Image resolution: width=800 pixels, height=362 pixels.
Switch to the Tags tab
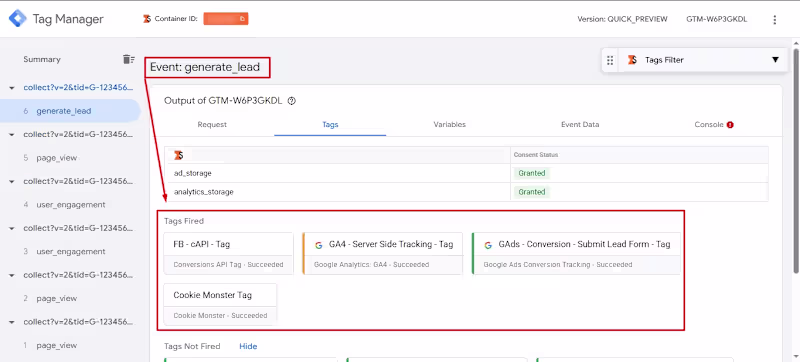tap(330, 124)
